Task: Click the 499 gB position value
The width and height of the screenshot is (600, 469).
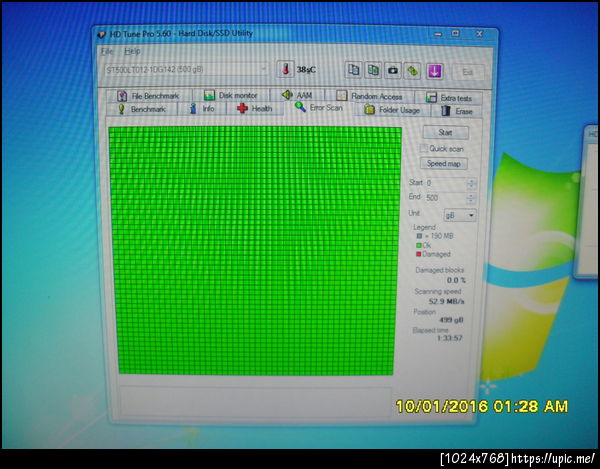Action: click(451, 319)
